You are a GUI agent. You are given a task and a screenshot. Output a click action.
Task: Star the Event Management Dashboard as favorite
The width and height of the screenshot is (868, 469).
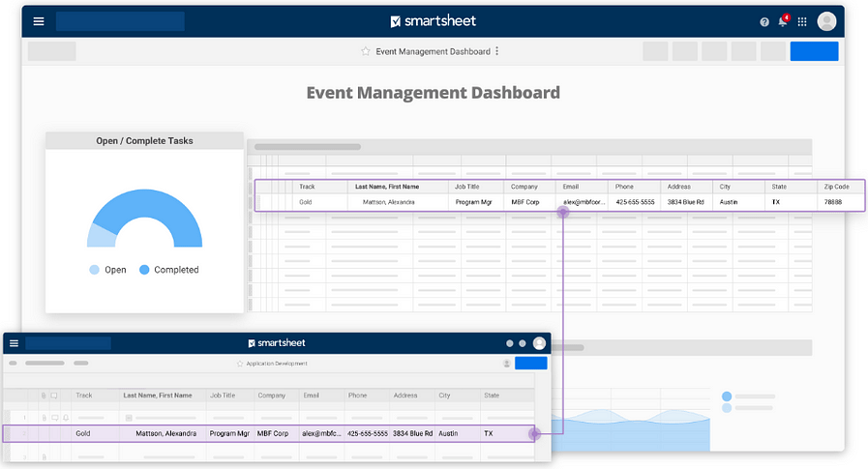pyautogui.click(x=366, y=51)
